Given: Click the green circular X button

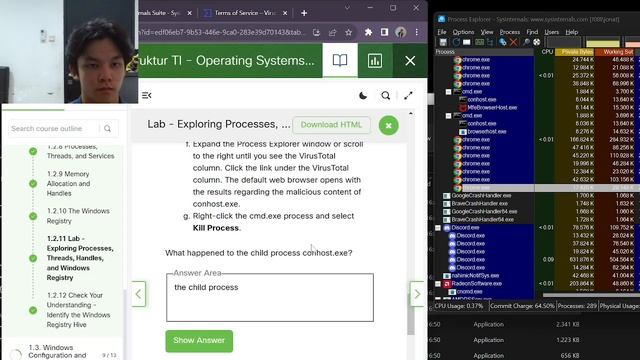Looking at the screenshot, I should [x=389, y=125].
